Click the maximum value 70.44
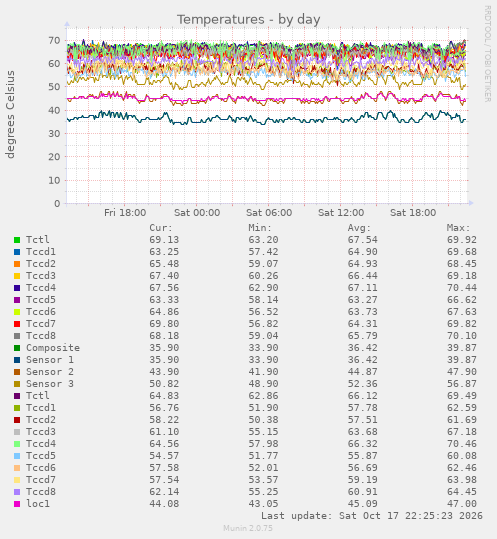The height and width of the screenshot is (539, 497). point(462,288)
